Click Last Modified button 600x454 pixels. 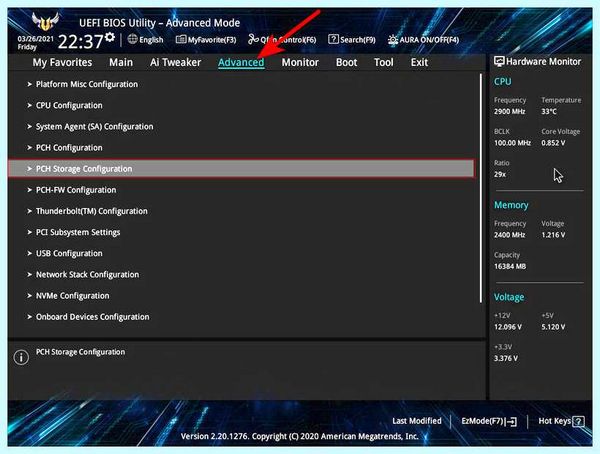point(417,421)
